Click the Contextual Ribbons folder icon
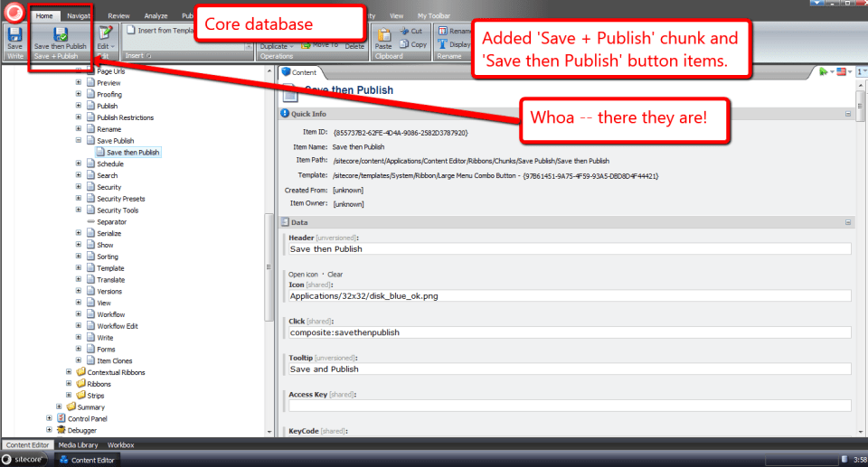The image size is (868, 467). [x=80, y=372]
